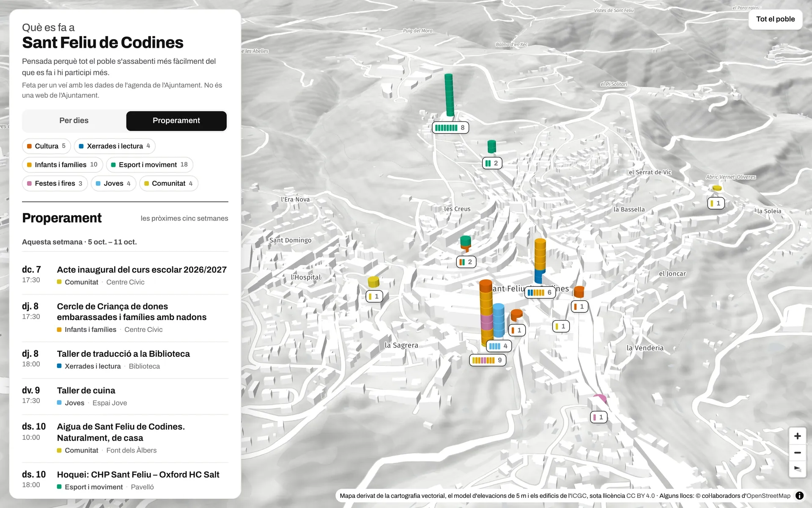812x508 pixels.
Task: Open the Taller de cuina event
Action: (125, 396)
